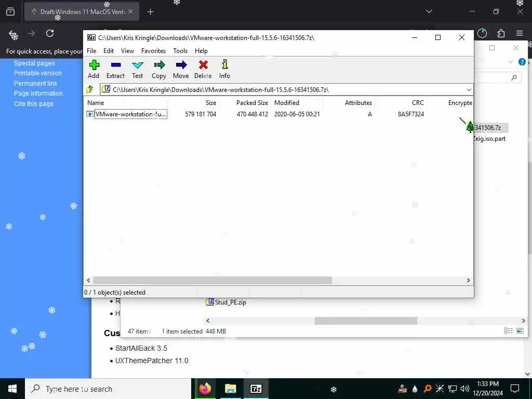Click the File Explorer help icon
532x399 pixels.
point(522,62)
